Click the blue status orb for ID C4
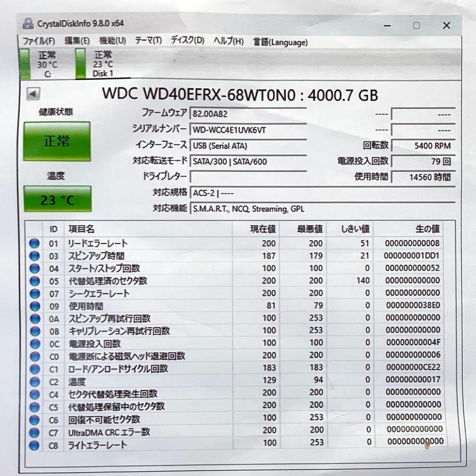 [x=35, y=394]
